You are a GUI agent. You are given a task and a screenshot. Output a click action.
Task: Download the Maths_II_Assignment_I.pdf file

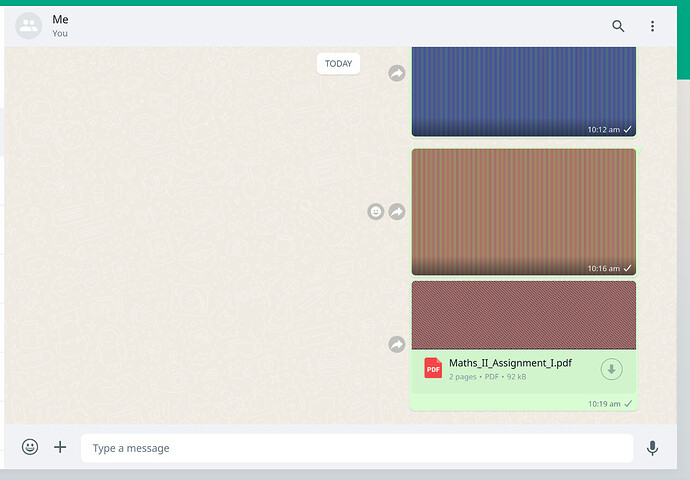point(611,369)
